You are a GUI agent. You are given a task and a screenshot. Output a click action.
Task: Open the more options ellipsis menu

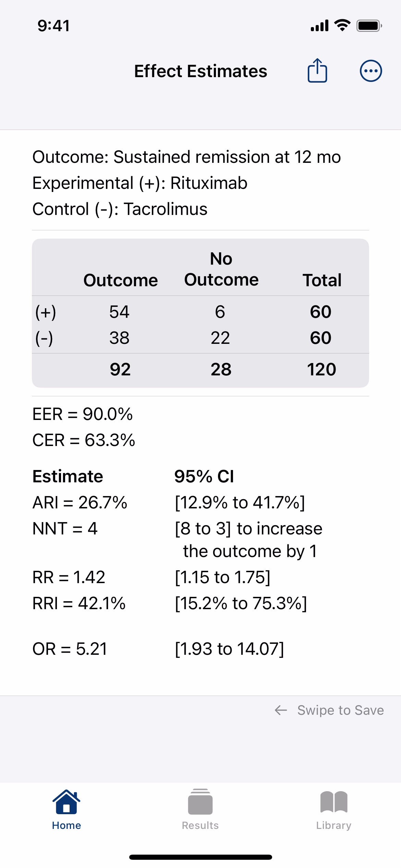[371, 71]
